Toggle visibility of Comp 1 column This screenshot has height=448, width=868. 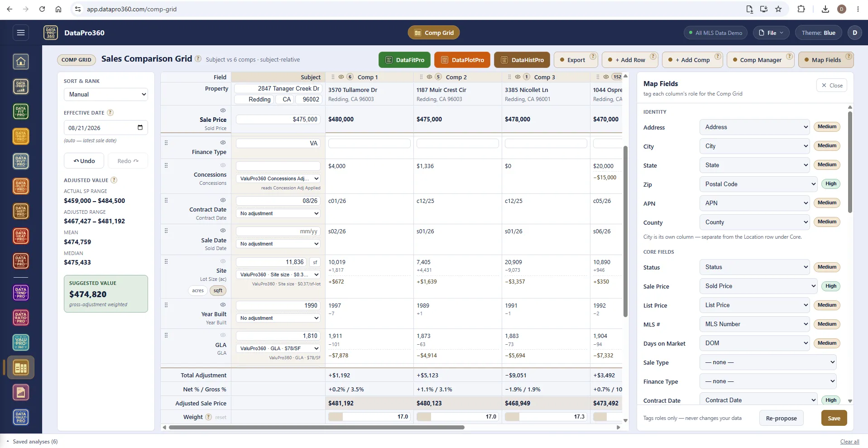(341, 77)
